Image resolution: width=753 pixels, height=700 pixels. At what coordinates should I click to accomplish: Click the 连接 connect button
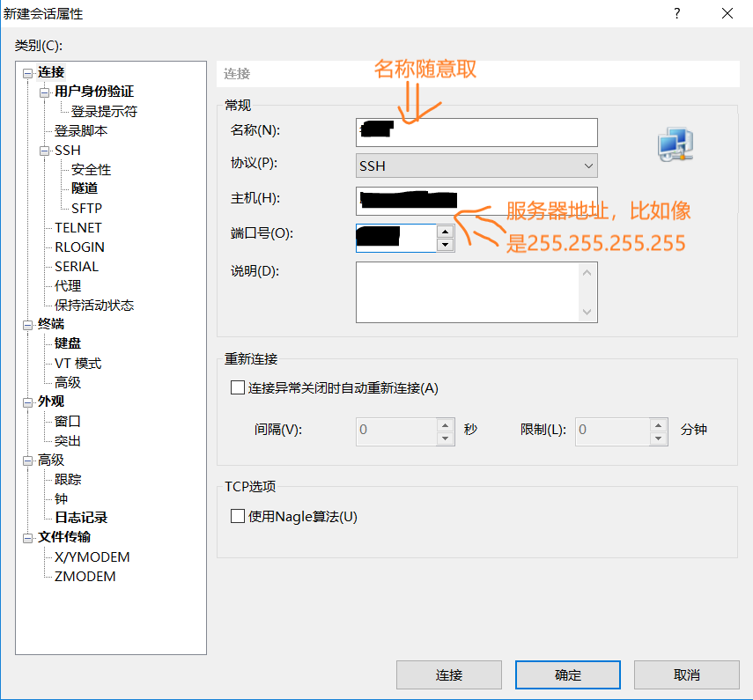coord(449,674)
